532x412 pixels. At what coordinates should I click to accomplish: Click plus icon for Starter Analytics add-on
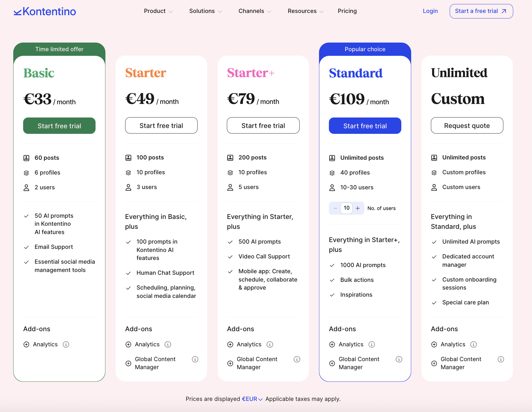tap(129, 344)
